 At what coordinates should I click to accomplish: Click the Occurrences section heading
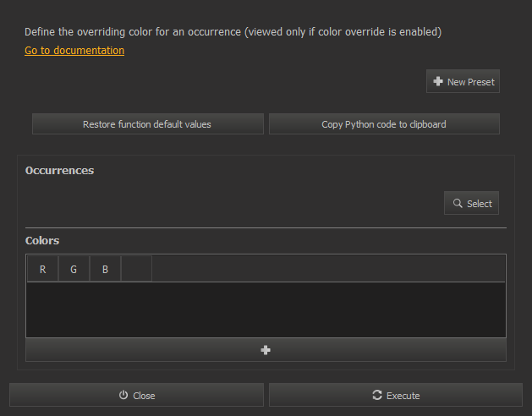59,170
